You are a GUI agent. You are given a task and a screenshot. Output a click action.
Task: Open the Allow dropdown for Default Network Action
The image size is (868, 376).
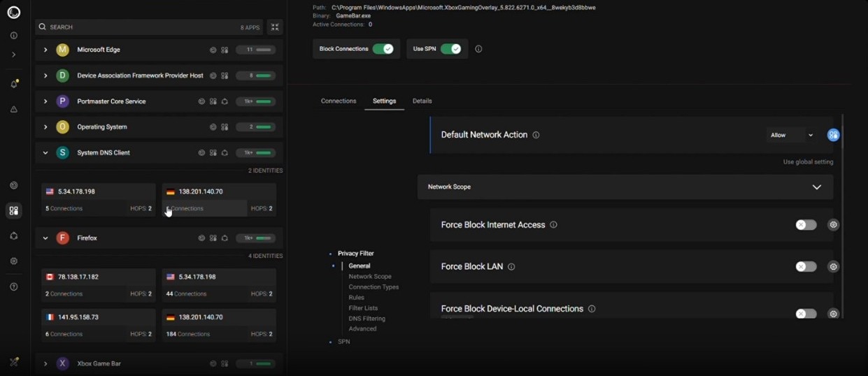point(792,135)
